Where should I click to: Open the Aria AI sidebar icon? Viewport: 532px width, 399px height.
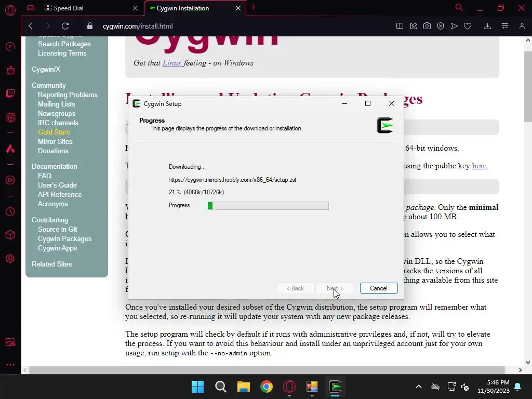click(10, 148)
